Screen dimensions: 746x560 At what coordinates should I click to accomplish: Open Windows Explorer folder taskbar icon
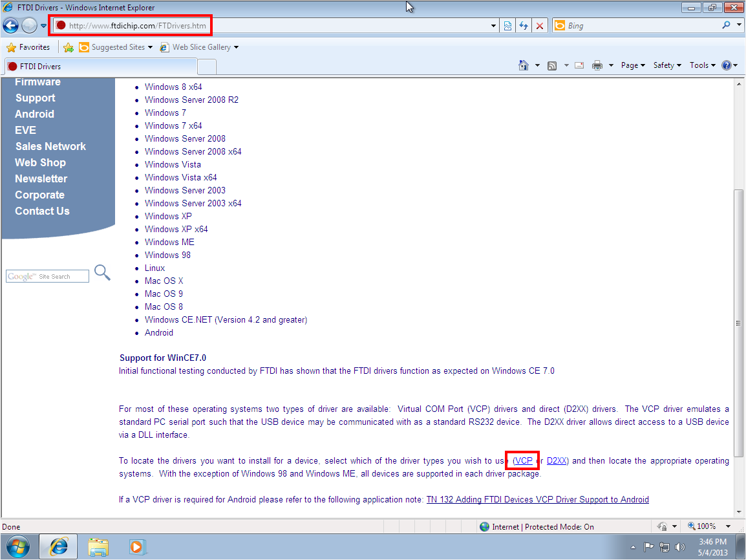pos(98,546)
